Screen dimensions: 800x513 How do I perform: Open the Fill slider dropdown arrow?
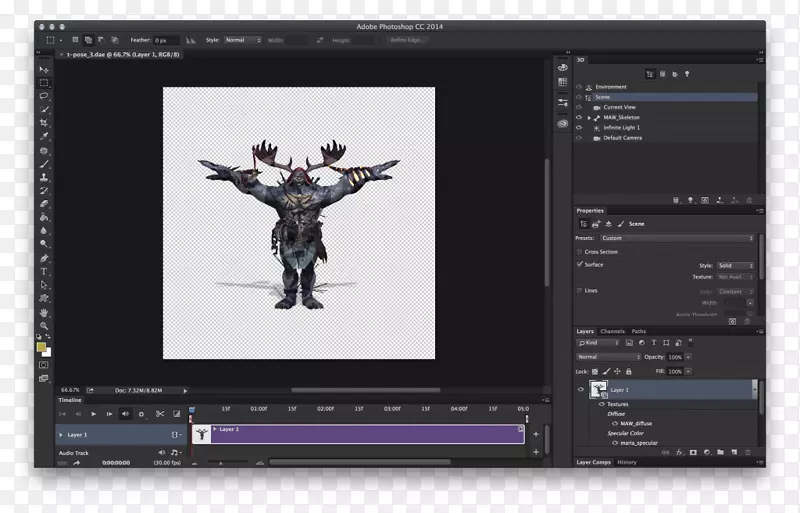point(688,371)
